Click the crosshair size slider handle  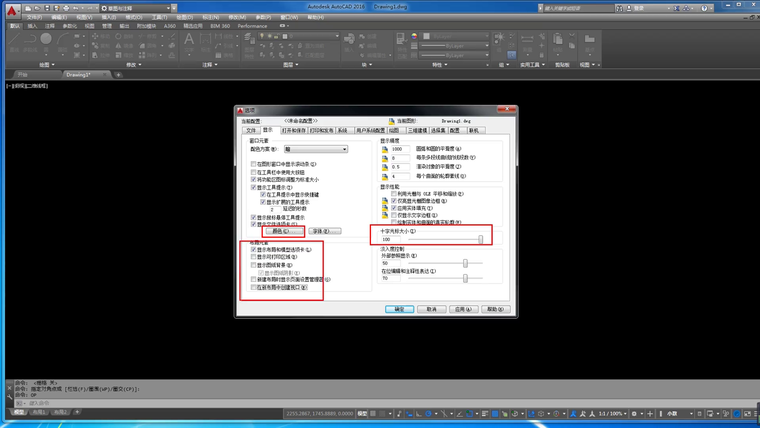481,239
